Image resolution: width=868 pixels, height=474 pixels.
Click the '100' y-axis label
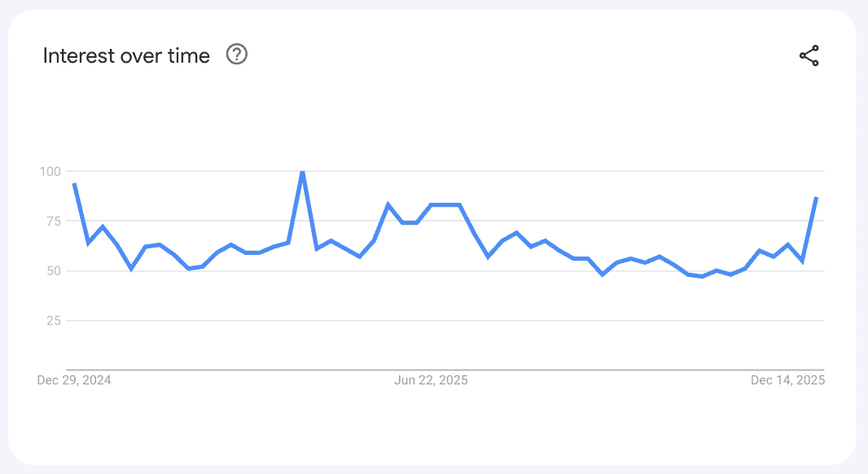[50, 171]
